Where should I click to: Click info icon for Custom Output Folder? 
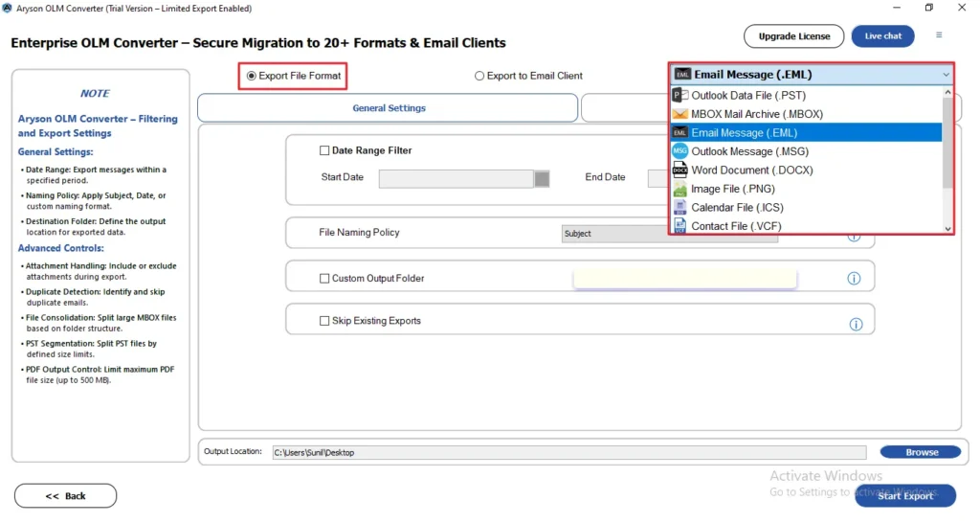pos(854,279)
